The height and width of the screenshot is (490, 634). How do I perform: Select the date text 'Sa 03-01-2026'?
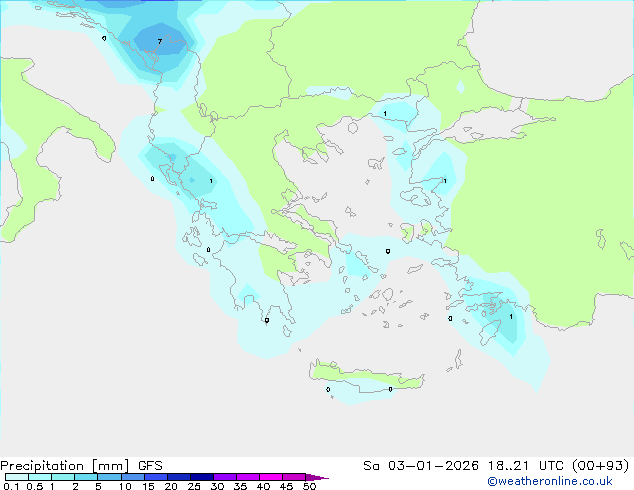click(x=421, y=466)
